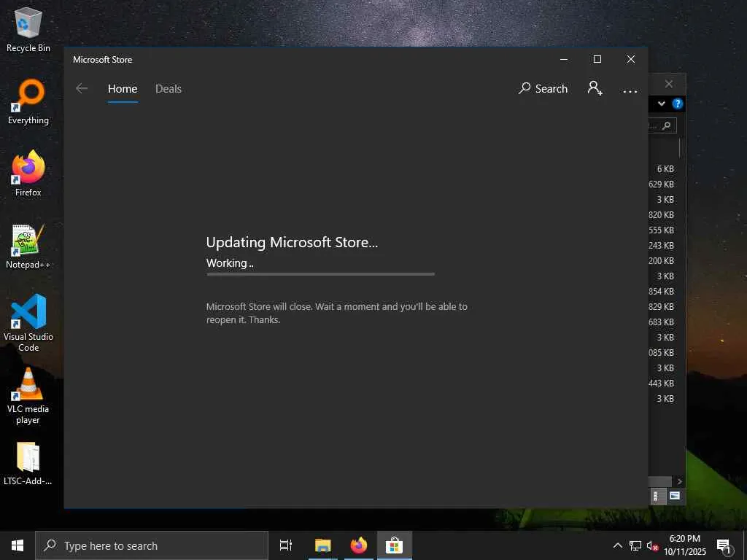The image size is (747, 560).
Task: Select the 243 KB file size entry
Action: (661, 246)
